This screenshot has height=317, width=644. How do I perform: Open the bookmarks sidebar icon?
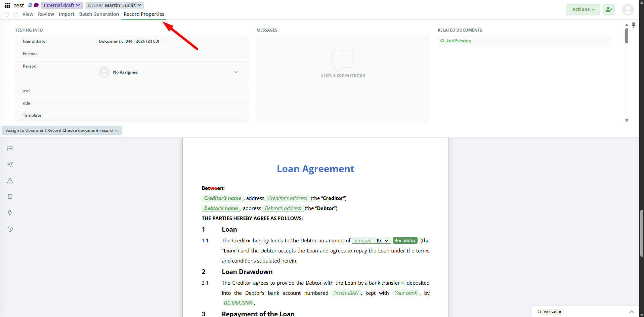(10, 197)
